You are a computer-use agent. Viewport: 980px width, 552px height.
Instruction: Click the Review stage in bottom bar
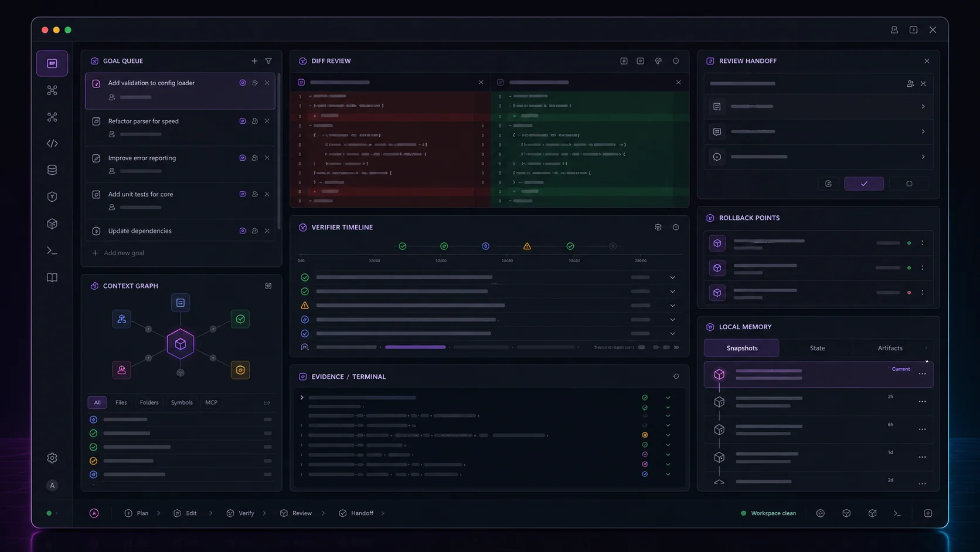(x=296, y=513)
